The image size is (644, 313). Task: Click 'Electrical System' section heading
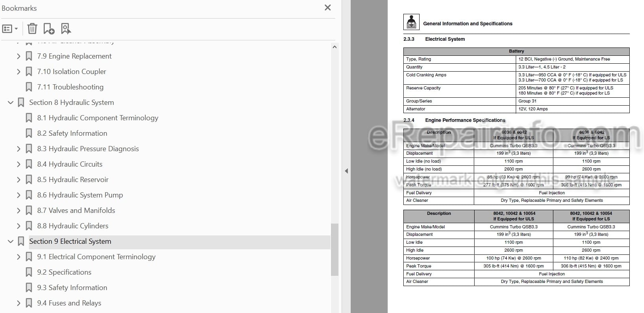coord(445,39)
